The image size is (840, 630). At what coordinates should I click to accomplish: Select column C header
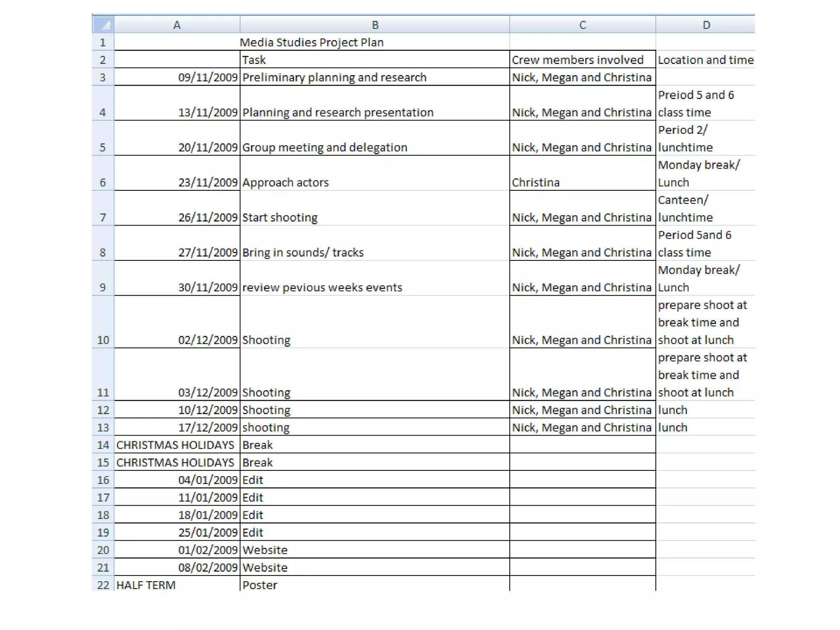coord(582,25)
